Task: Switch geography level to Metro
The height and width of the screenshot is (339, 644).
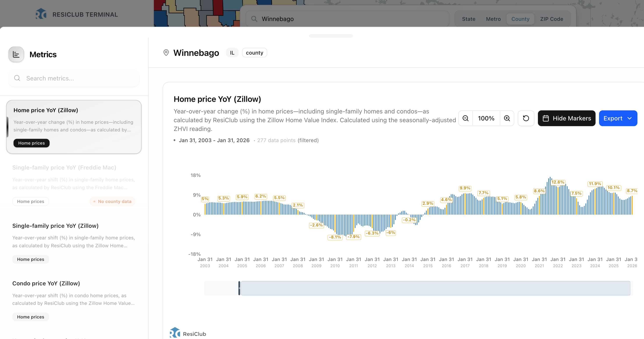Action: click(x=493, y=19)
